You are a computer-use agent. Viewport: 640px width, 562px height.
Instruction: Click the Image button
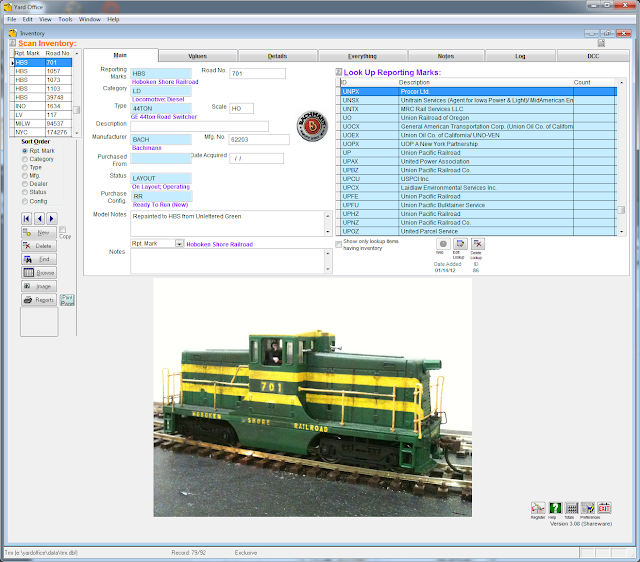[x=39, y=287]
